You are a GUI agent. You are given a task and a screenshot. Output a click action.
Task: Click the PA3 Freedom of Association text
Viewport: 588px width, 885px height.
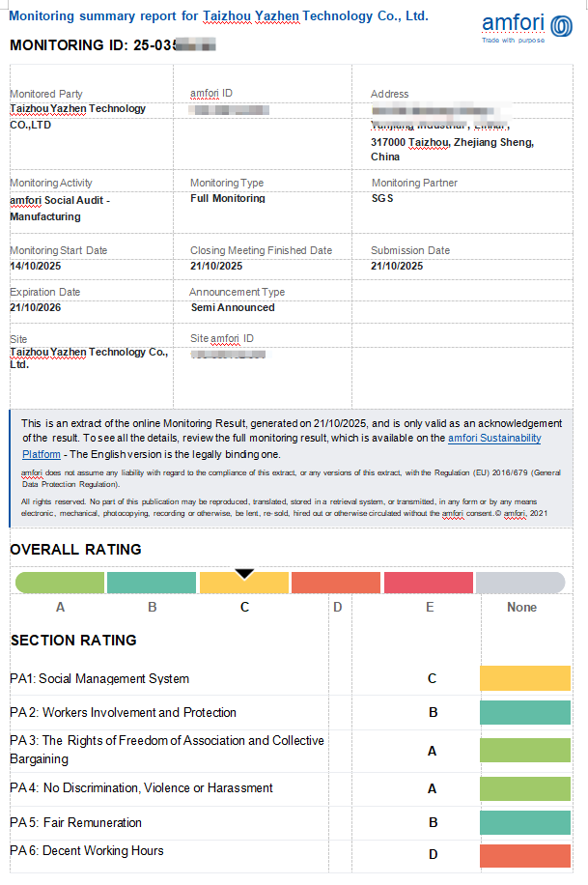[x=167, y=750]
